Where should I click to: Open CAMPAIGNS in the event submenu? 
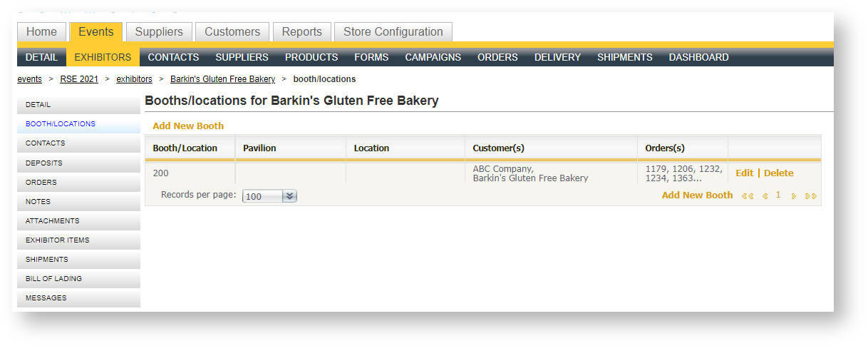click(433, 57)
